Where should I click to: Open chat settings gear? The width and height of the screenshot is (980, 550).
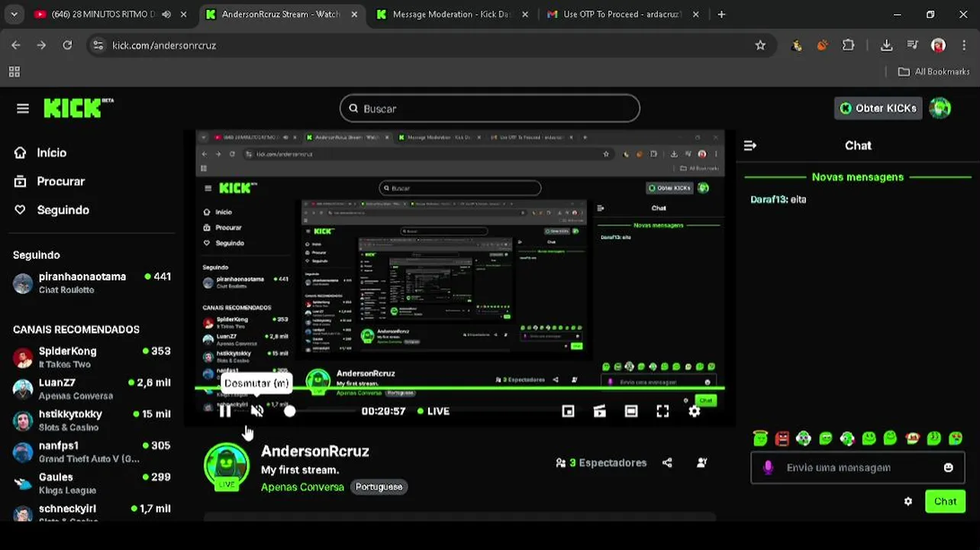(x=907, y=501)
